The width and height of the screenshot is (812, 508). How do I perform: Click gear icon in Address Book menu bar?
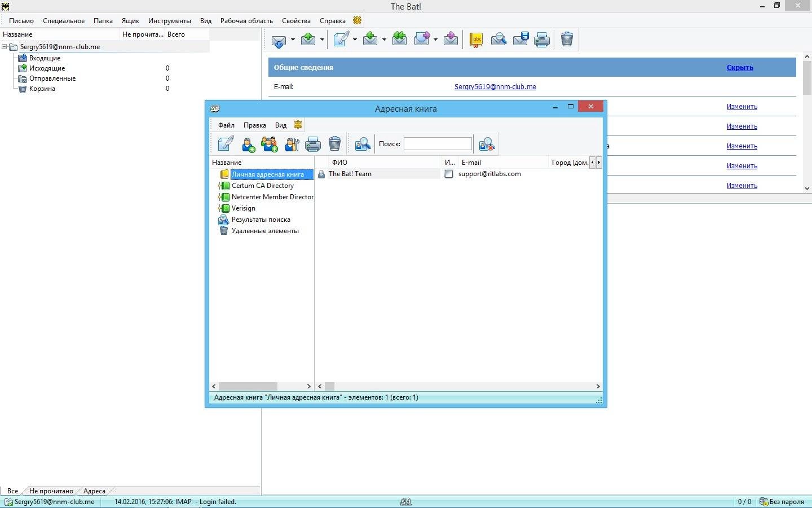click(298, 125)
